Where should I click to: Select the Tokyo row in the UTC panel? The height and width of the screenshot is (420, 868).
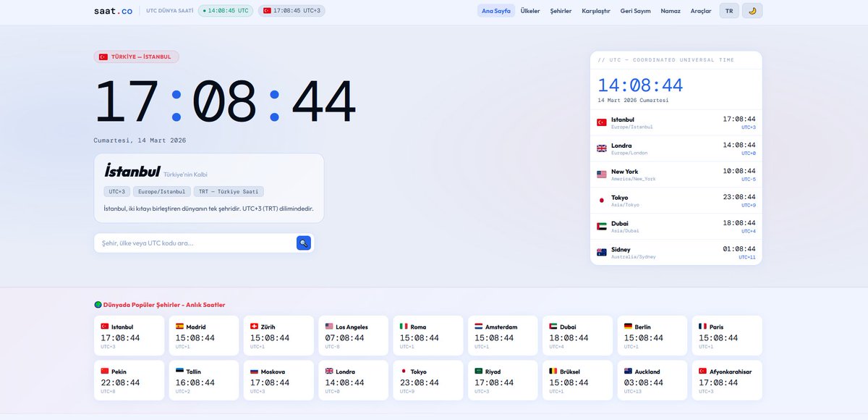click(676, 201)
